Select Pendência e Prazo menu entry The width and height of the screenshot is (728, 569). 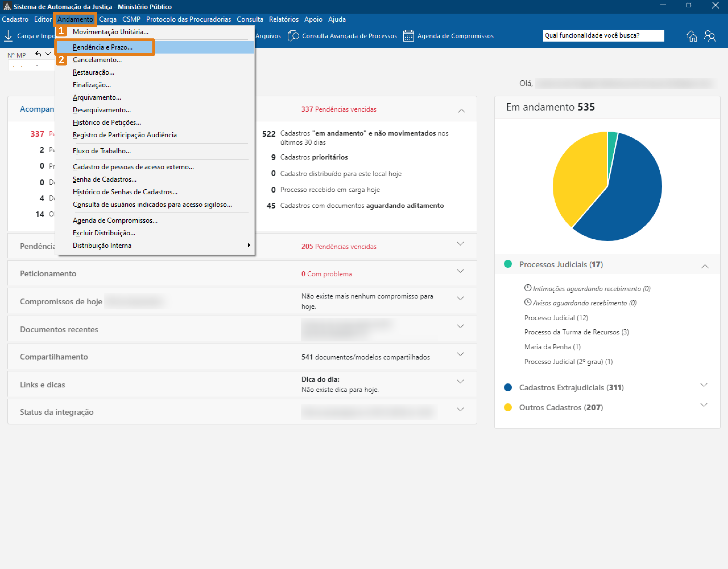pos(102,47)
